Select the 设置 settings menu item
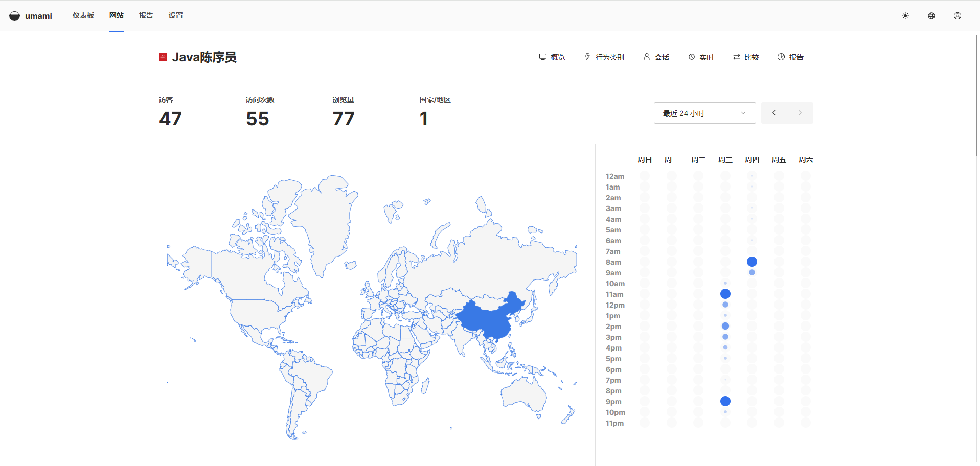 (175, 15)
